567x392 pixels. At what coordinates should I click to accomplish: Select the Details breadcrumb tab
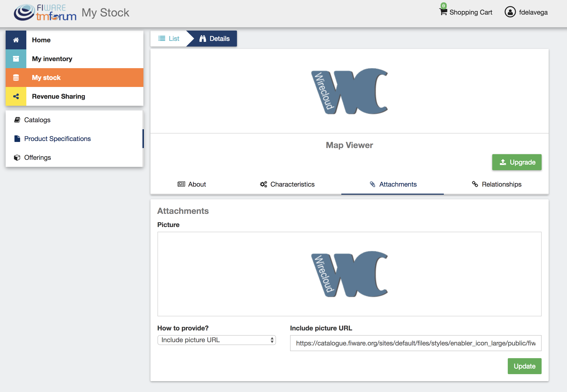pos(214,39)
